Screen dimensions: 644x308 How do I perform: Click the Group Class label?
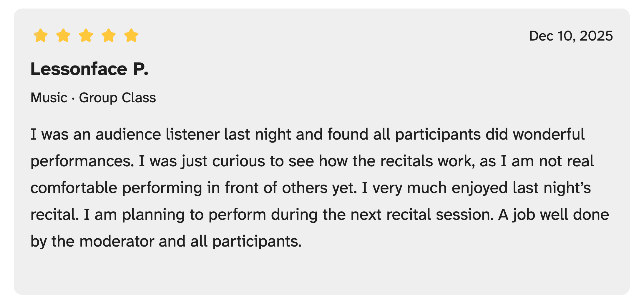click(x=117, y=98)
